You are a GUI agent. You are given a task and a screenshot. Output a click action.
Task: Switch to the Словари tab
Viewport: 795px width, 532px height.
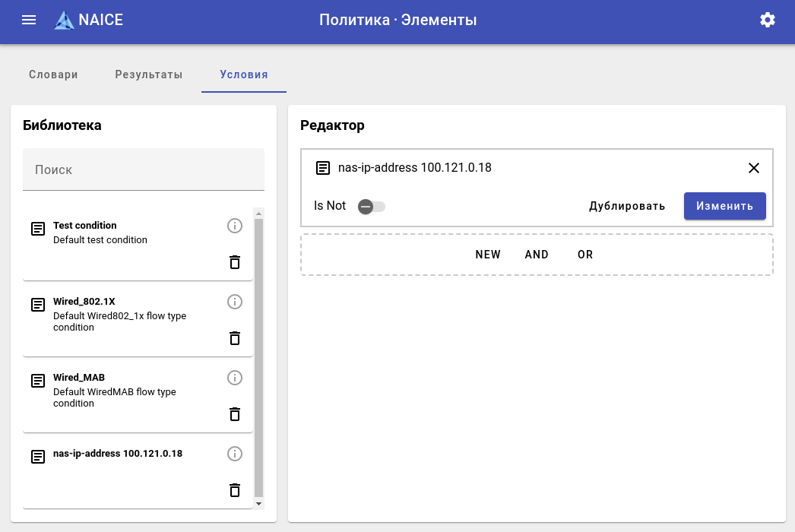53,74
